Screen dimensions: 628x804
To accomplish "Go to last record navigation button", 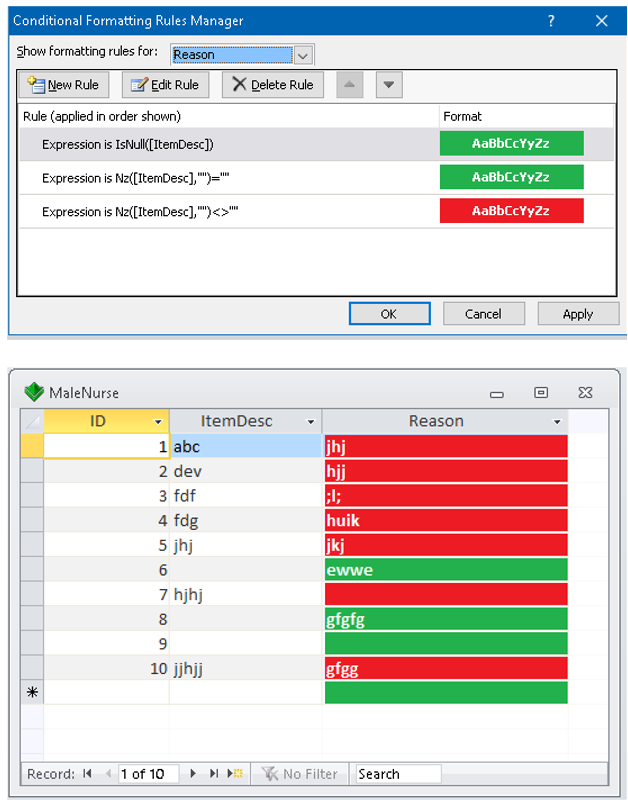I will [x=214, y=773].
